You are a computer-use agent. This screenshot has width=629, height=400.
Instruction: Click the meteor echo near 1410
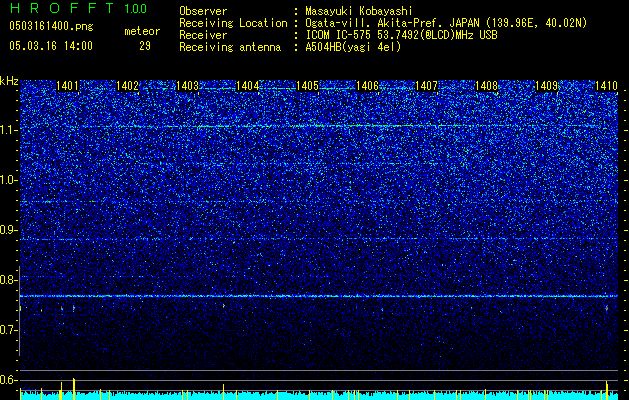pyautogui.click(x=607, y=308)
